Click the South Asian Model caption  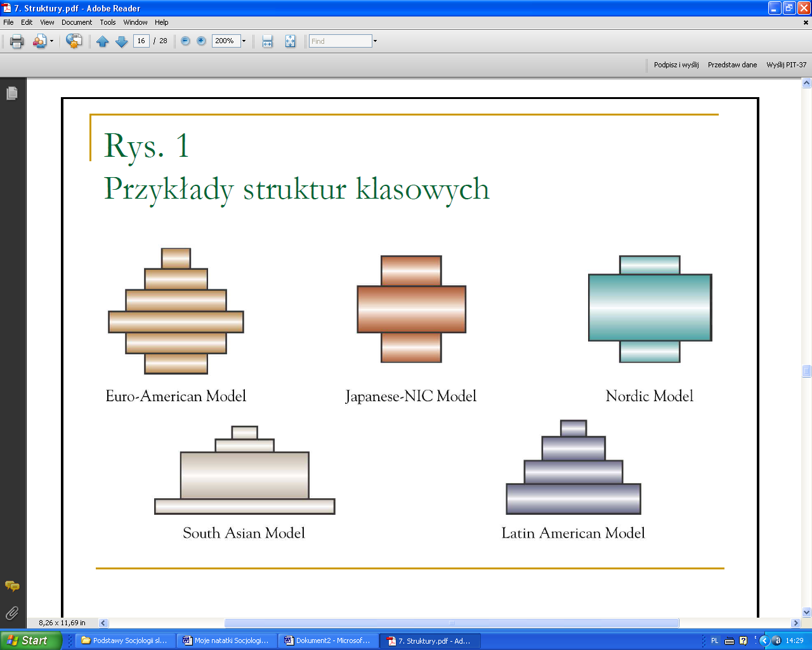click(244, 533)
